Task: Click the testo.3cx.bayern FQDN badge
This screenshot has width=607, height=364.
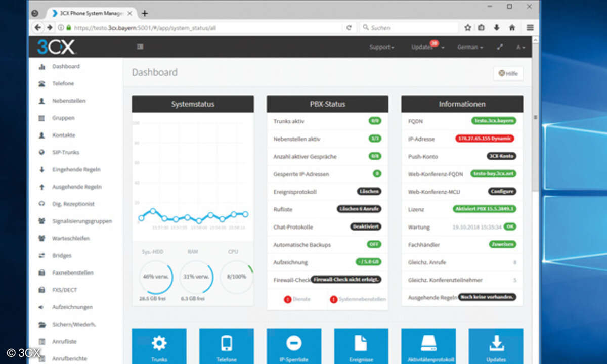Action: pyautogui.click(x=494, y=121)
